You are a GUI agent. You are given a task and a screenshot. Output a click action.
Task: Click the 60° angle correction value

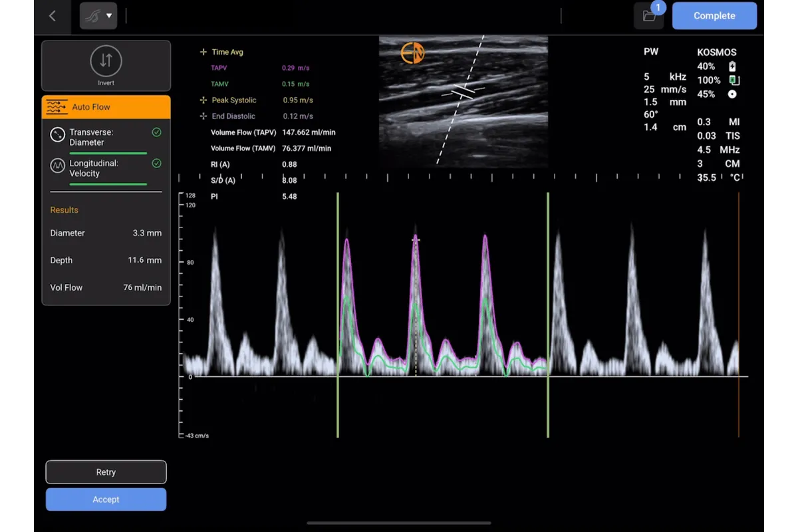(x=651, y=114)
